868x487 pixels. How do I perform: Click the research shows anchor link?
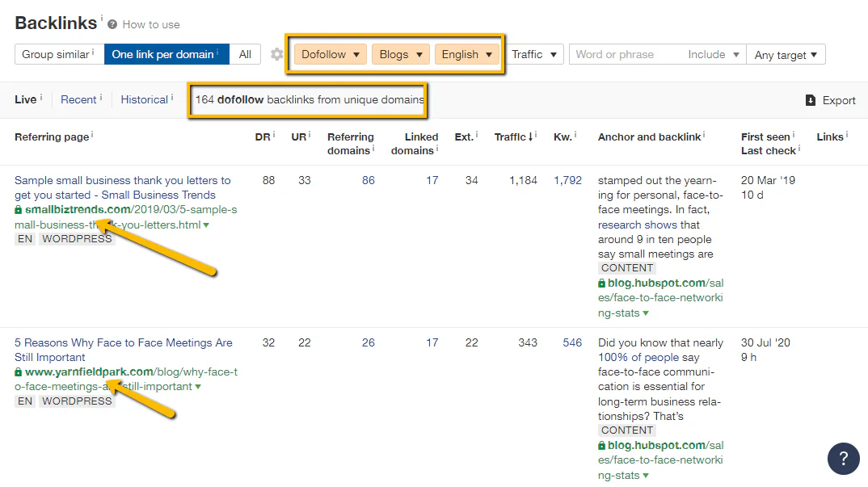pos(637,225)
